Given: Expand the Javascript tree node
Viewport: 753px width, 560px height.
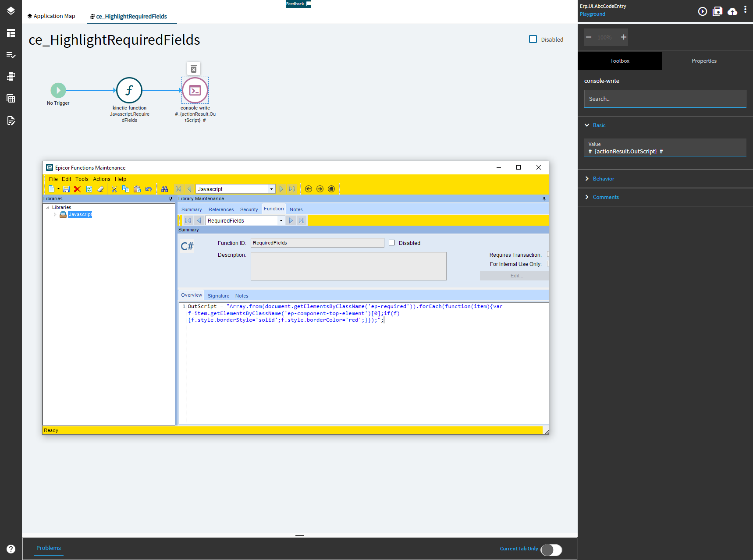Looking at the screenshot, I should click(x=55, y=214).
